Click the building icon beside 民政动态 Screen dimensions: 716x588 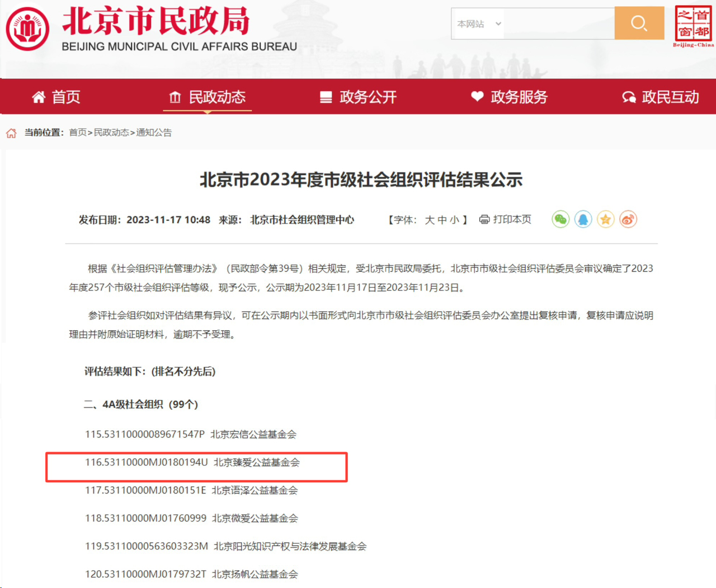pyautogui.click(x=175, y=97)
